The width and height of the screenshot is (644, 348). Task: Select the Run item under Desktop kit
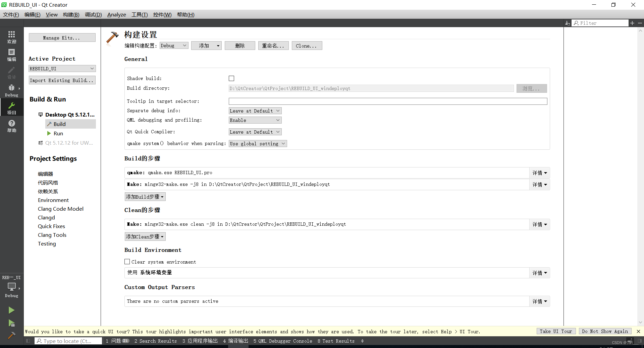[x=58, y=133]
